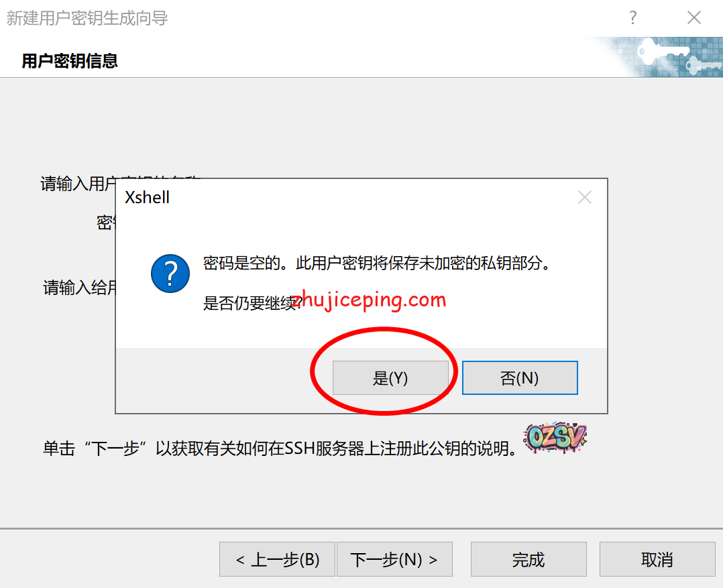Click the 用户密钥信息 heading

[70, 61]
